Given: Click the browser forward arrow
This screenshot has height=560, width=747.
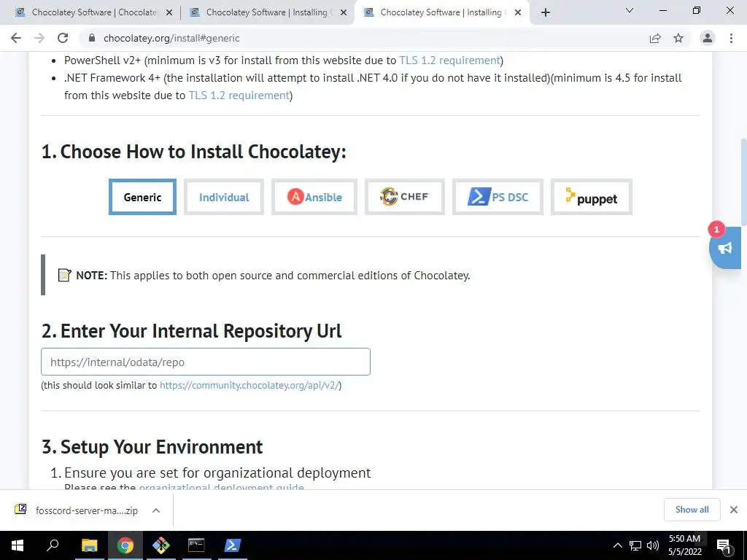Looking at the screenshot, I should point(39,38).
